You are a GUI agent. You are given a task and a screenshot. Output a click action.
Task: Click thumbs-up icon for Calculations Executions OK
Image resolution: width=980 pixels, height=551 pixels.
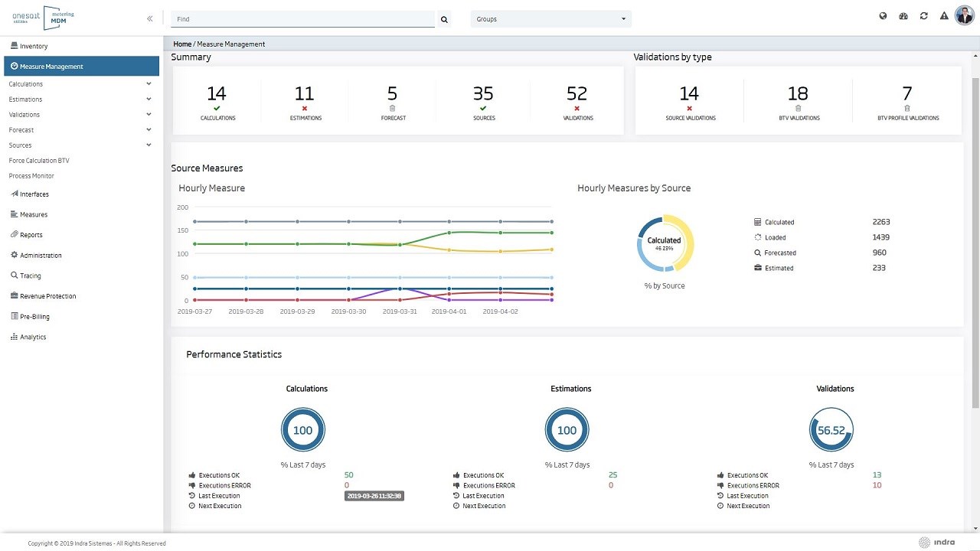pos(191,475)
